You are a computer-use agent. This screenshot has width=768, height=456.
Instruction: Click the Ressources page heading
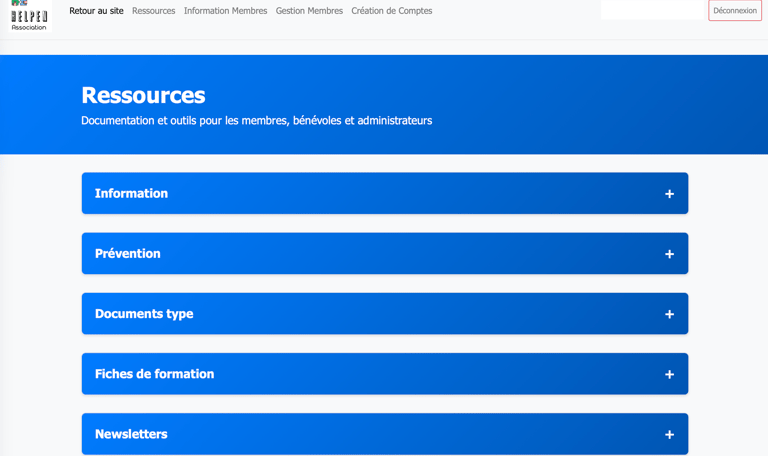click(143, 95)
